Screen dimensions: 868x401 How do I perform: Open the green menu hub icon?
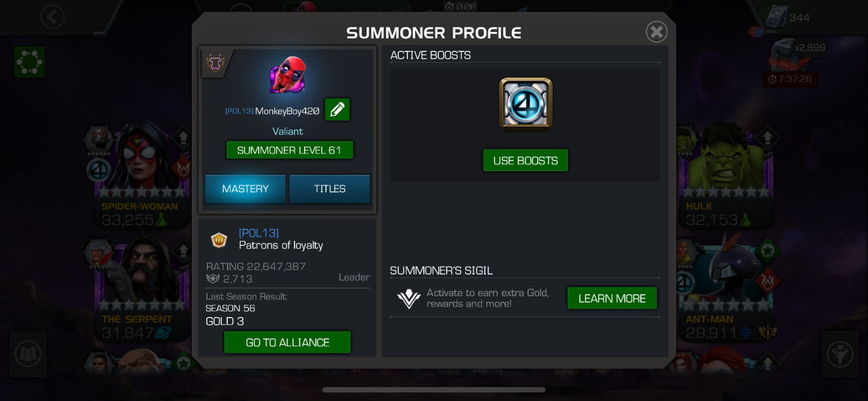pos(29,62)
